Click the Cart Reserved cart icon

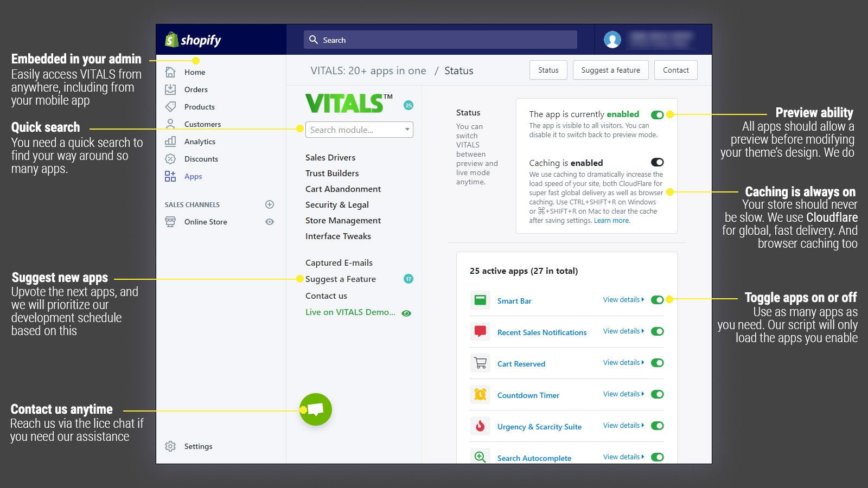480,363
